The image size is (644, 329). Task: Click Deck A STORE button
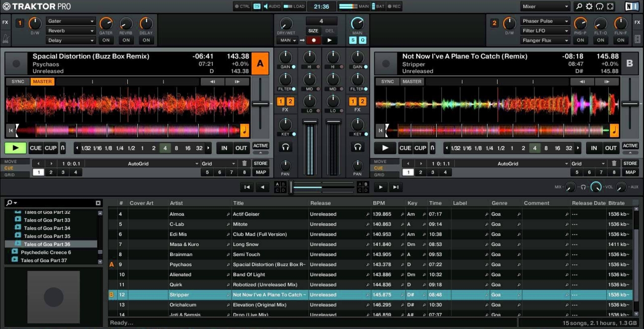(261, 163)
